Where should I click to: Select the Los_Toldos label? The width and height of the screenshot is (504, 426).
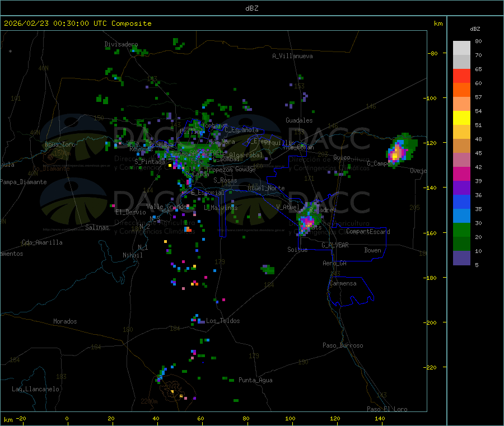point(223,321)
